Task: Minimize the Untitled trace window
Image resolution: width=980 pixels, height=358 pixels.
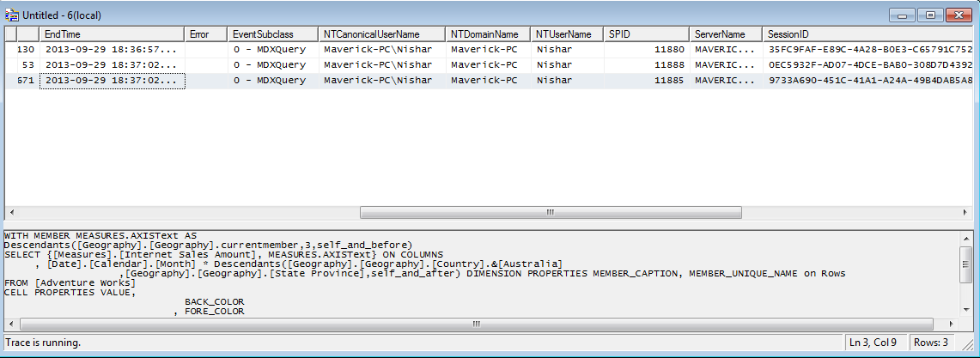Action: click(x=903, y=15)
